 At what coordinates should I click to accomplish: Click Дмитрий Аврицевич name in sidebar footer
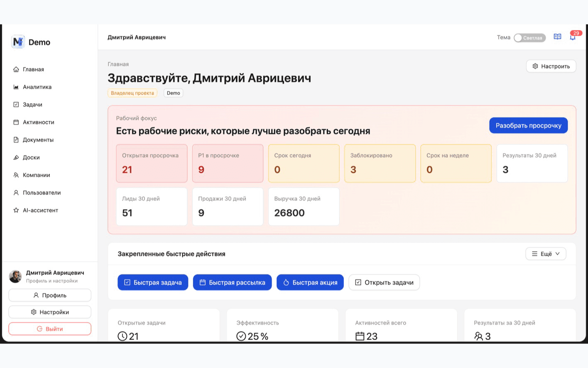[x=55, y=273]
